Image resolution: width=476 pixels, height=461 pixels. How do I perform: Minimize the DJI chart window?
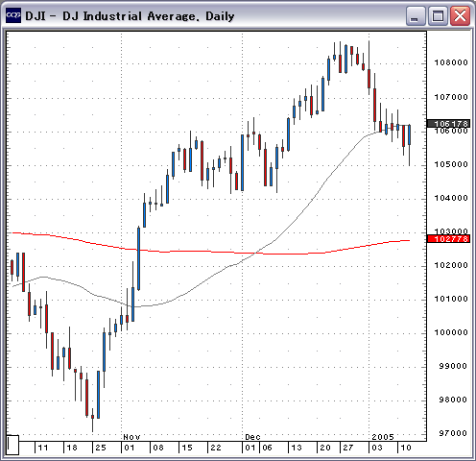[416, 15]
